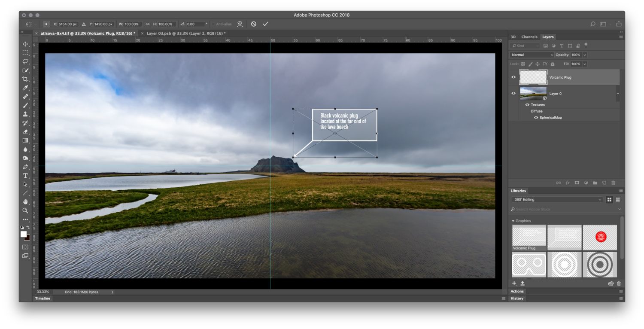
Task: Select the Crop tool
Action: pos(25,79)
